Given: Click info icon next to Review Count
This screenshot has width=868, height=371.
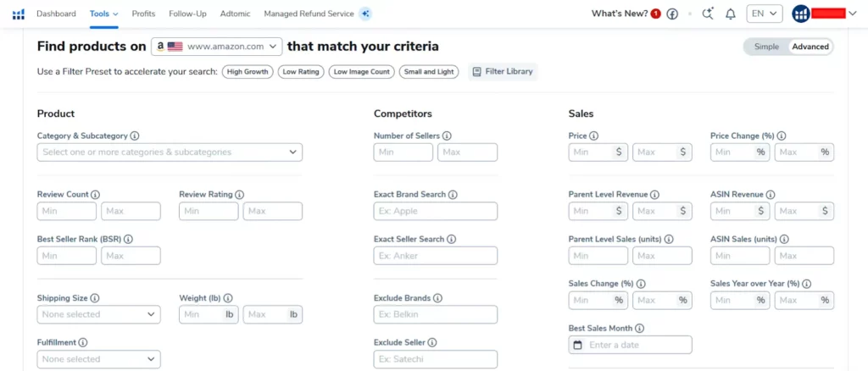Looking at the screenshot, I should (x=95, y=195).
